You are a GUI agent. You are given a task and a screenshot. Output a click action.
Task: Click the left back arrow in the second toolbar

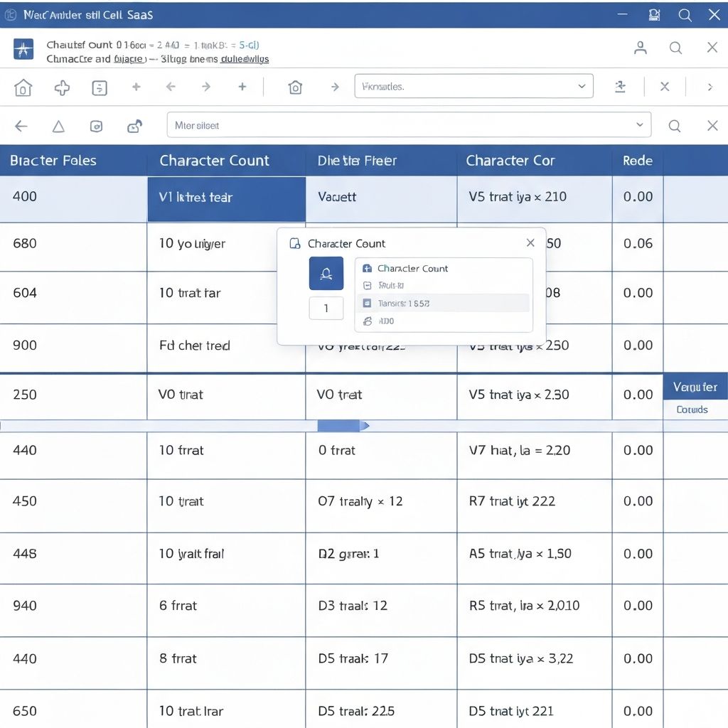(x=21, y=127)
